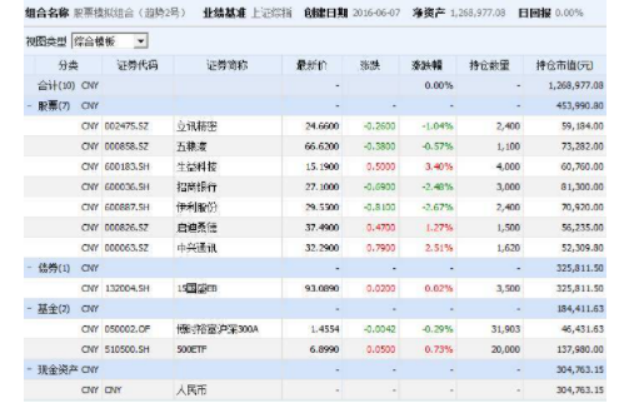The width and height of the screenshot is (634, 403).
Task: Click security code 002475.SZ
Action: tap(127, 127)
